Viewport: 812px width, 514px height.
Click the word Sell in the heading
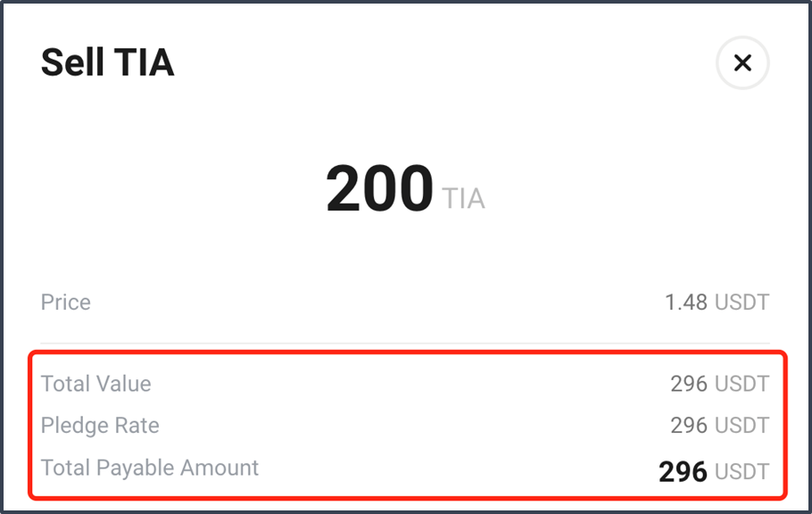pyautogui.click(x=72, y=62)
